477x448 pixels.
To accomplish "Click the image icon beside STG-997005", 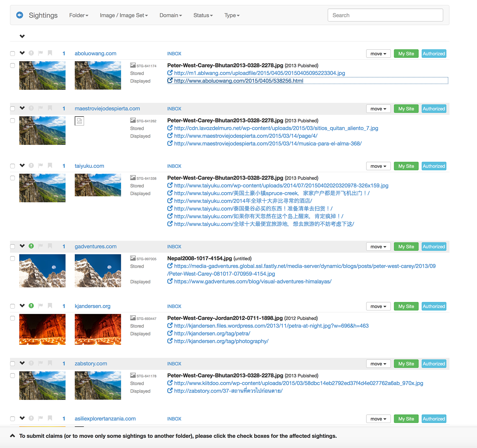I will tap(133, 258).
